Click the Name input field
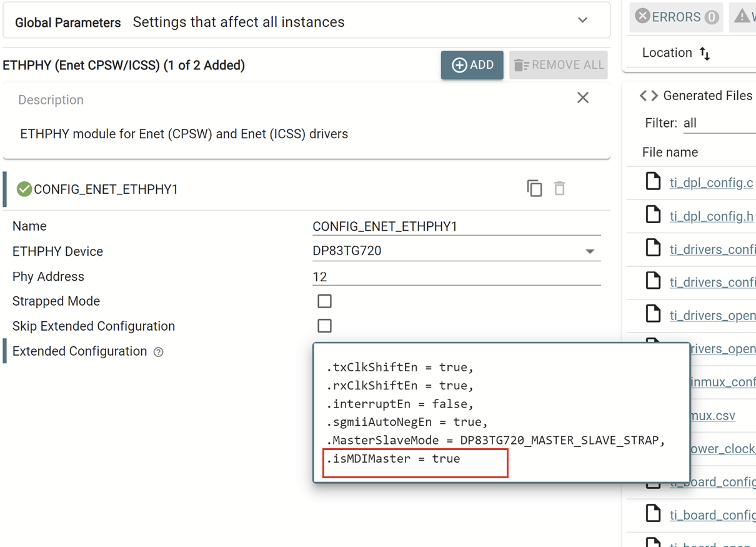The height and width of the screenshot is (547, 756). (x=456, y=226)
